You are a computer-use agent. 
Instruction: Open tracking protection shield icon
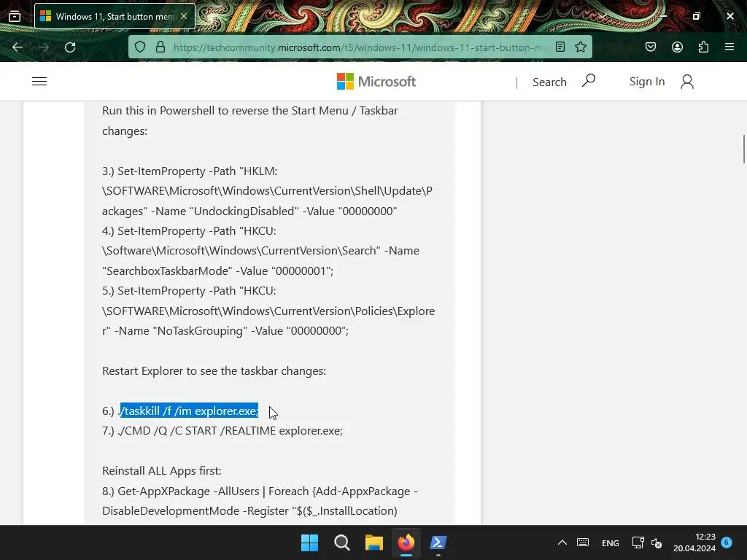139,47
